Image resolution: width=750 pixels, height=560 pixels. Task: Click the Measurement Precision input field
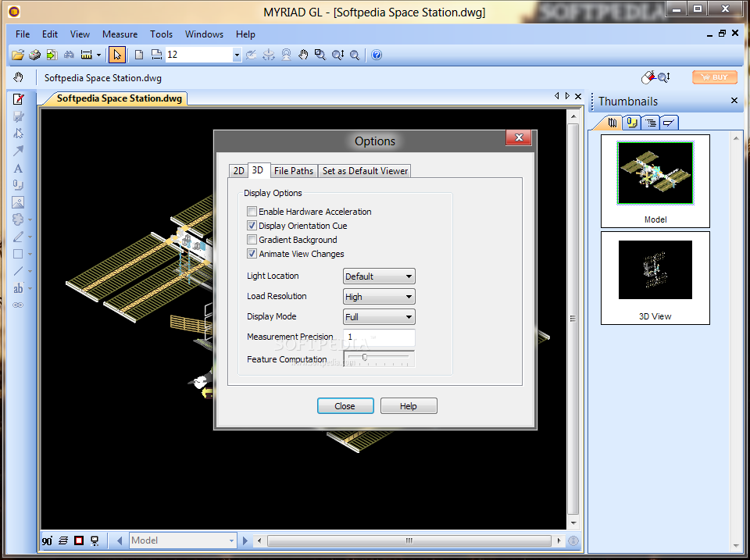[379, 337]
